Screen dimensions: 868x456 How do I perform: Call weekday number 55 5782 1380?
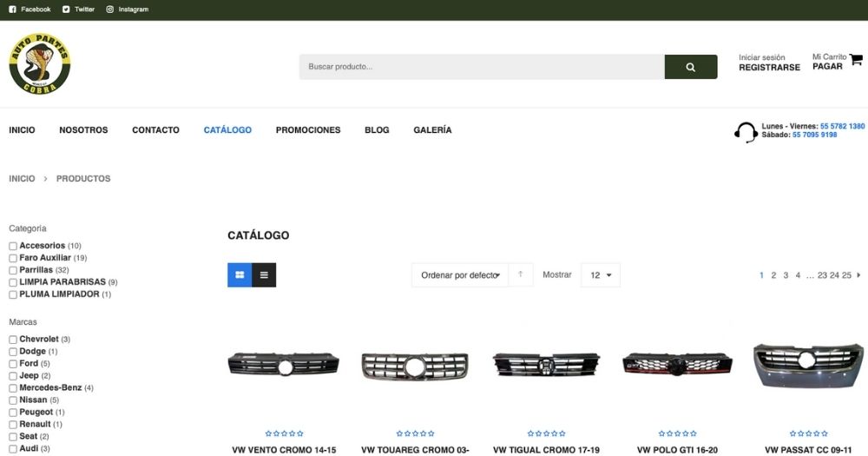point(842,126)
